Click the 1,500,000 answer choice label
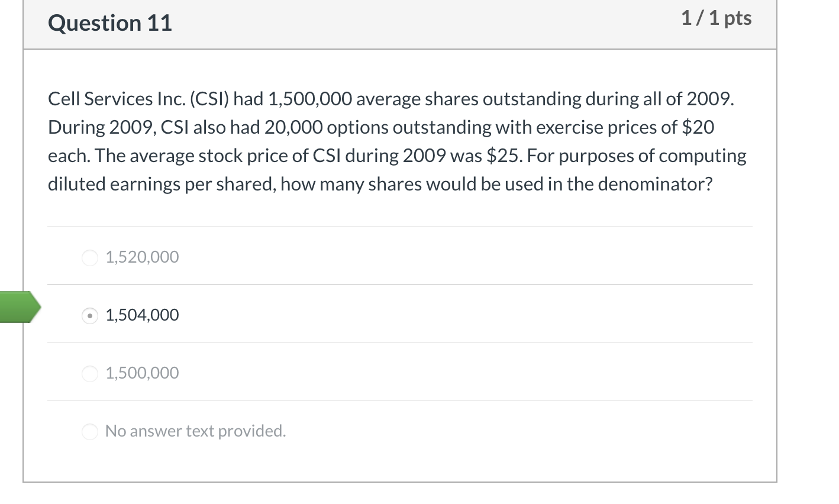Viewport: 839px width, 504px height. (x=142, y=373)
